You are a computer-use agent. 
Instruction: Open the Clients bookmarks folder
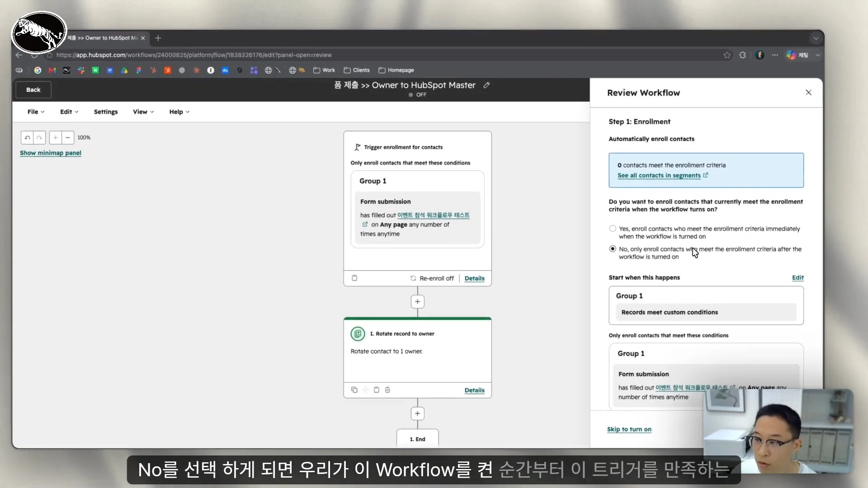coord(357,70)
